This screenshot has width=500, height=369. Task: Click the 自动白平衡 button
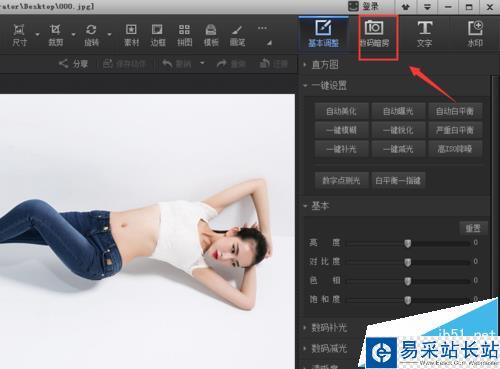pos(455,111)
